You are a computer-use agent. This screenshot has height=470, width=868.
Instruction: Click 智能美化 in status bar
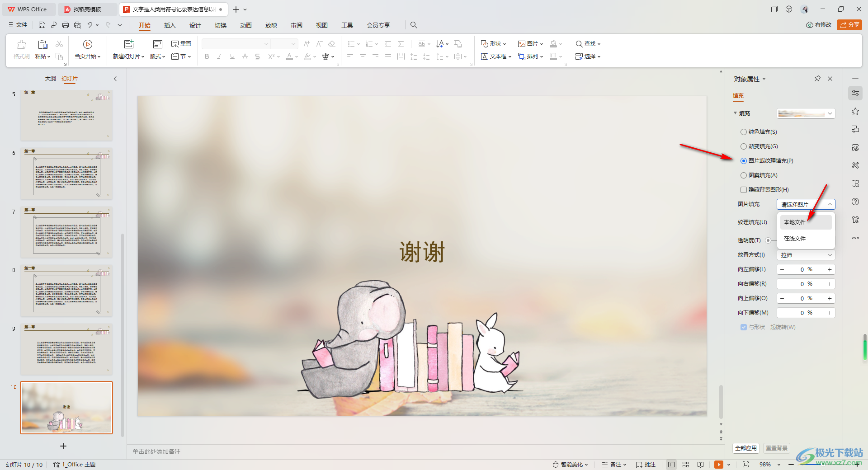[x=570, y=465]
